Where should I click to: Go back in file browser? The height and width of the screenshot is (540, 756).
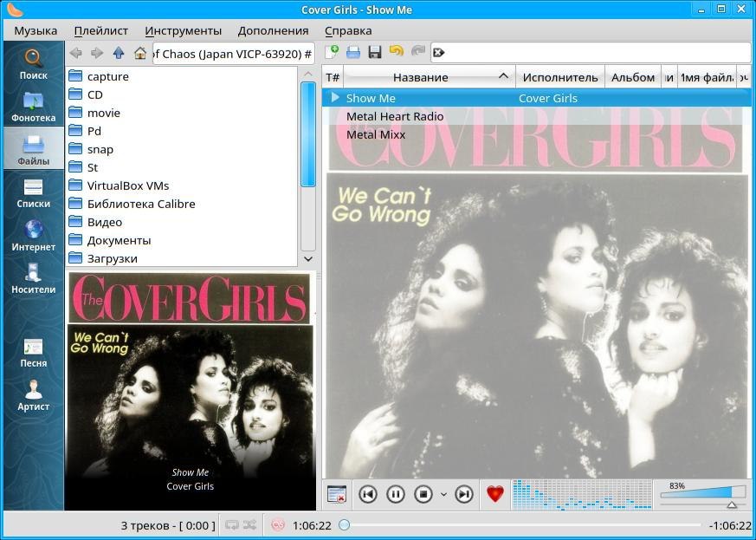[75, 53]
